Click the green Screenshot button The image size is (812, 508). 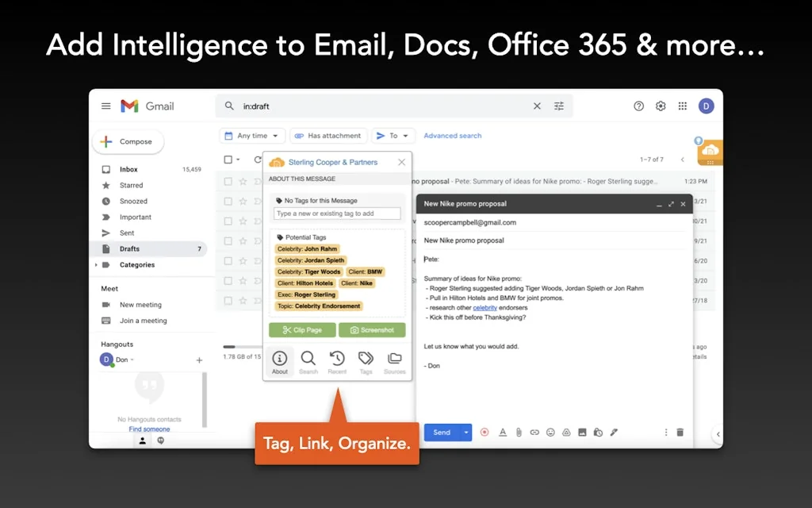pyautogui.click(x=372, y=330)
